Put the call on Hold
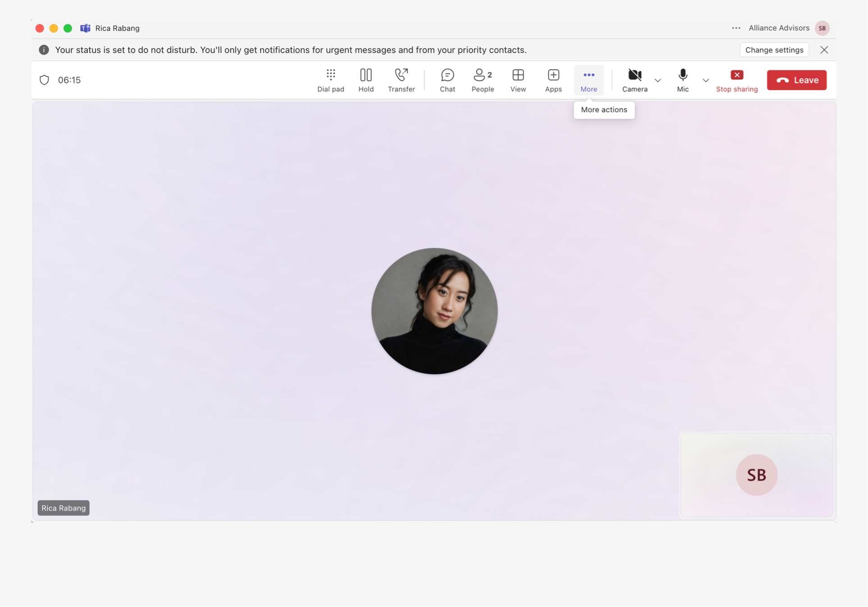Screen dimensions: 868x607 coord(365,80)
